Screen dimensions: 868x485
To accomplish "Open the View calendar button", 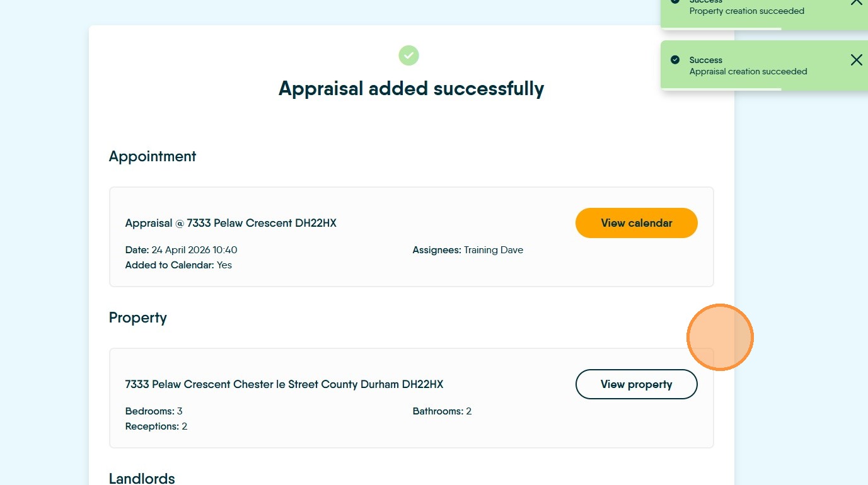I will click(636, 223).
